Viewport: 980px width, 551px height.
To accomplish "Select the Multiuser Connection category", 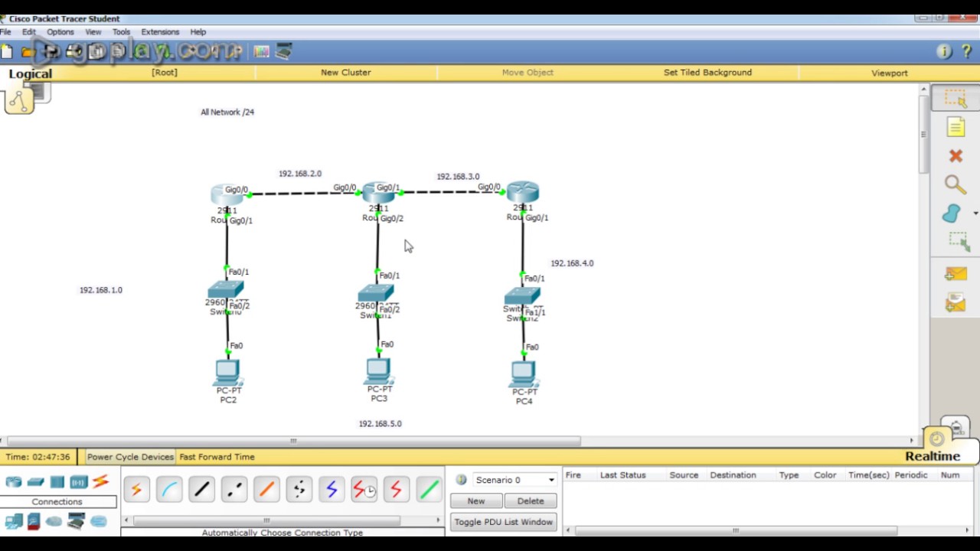I will [99, 522].
